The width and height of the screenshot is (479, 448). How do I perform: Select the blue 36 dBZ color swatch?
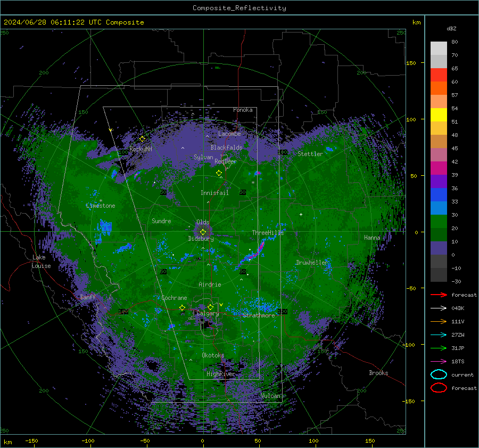pos(439,195)
